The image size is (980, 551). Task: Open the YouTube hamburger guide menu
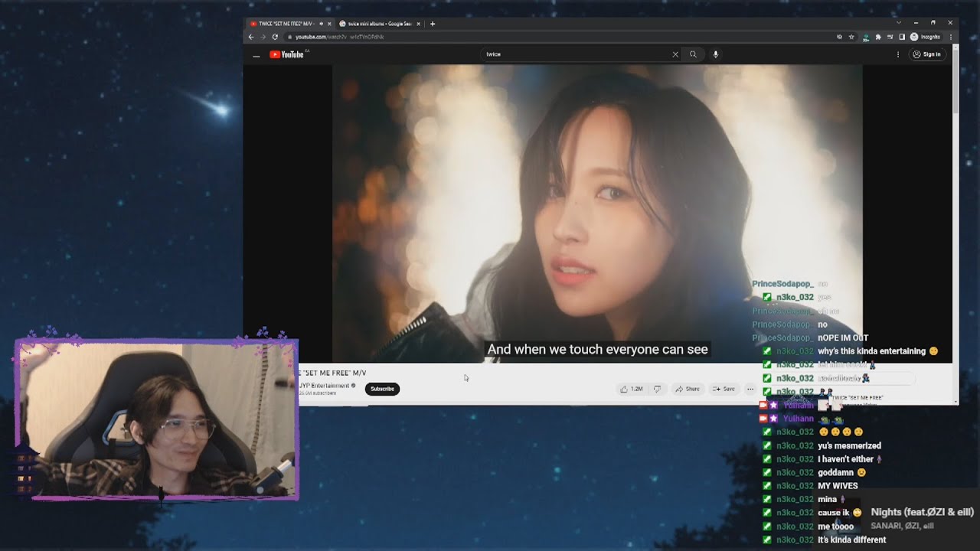(x=256, y=55)
